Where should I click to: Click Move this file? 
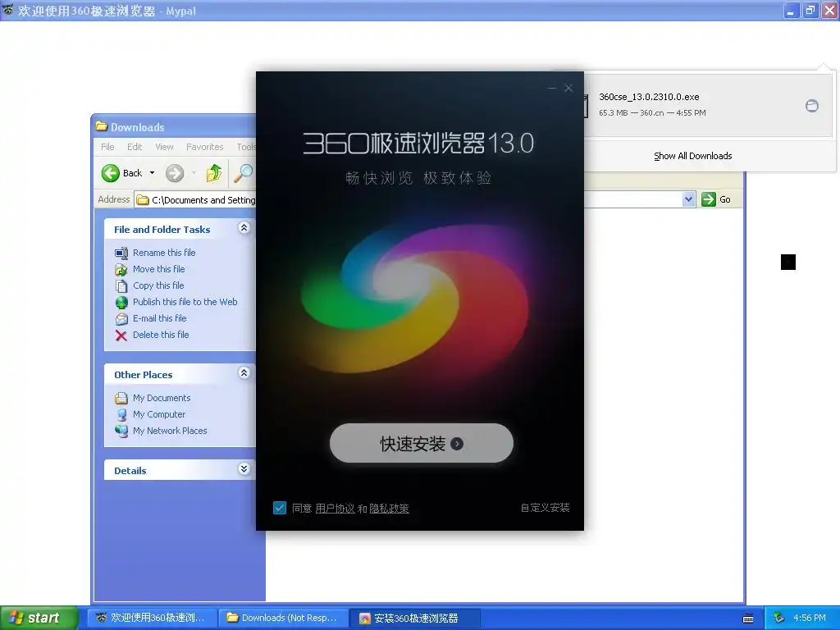(x=158, y=269)
